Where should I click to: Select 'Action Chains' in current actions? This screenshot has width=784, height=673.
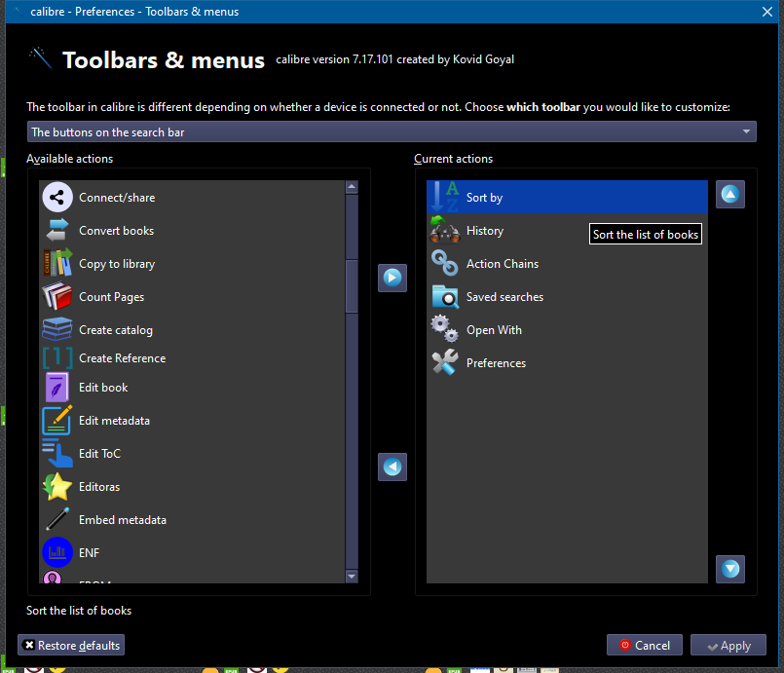pos(567,263)
